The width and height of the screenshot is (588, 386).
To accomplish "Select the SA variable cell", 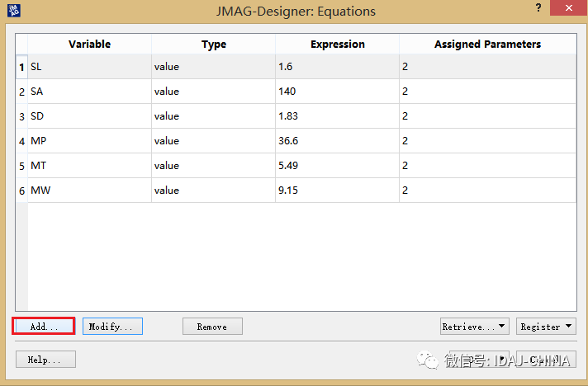I will click(90, 92).
